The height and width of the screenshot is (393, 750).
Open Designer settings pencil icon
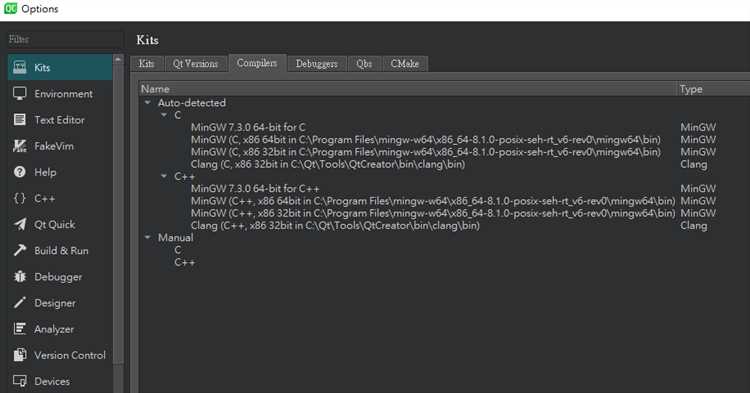[x=20, y=303]
